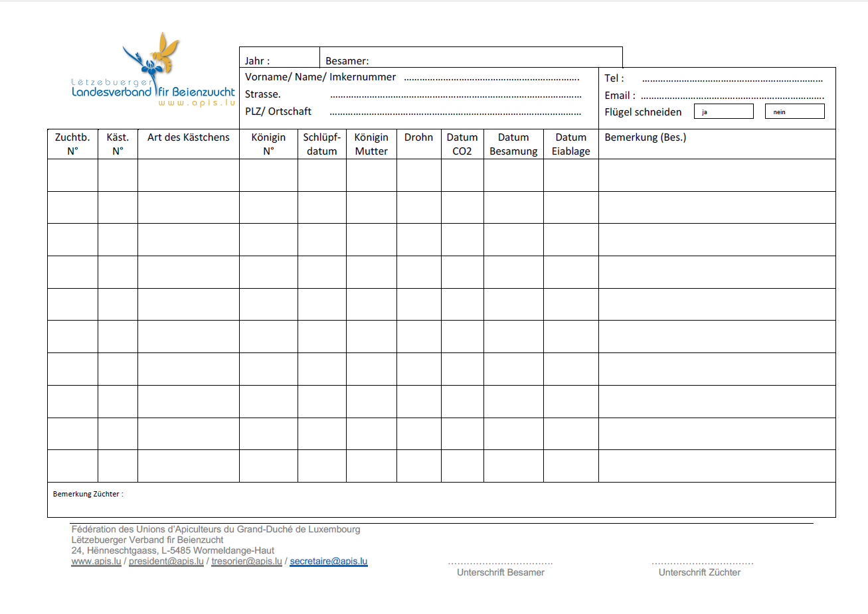The height and width of the screenshot is (614, 868).
Task: Select the Datum Besamung column header
Action: coord(513,144)
